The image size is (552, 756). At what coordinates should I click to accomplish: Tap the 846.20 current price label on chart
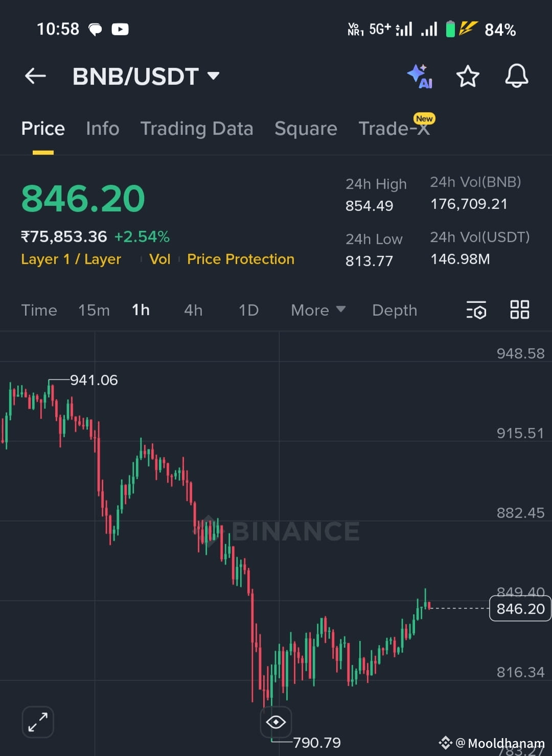pos(520,609)
